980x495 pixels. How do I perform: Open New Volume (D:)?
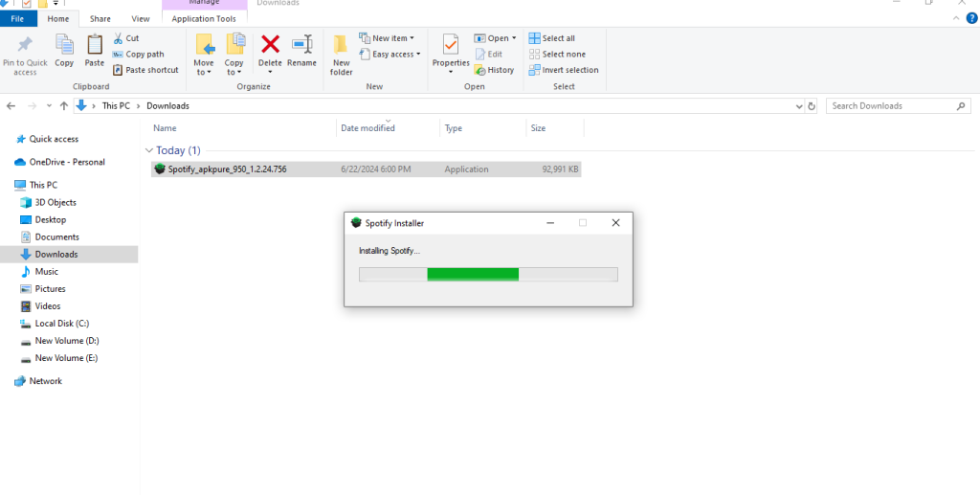coord(60,341)
